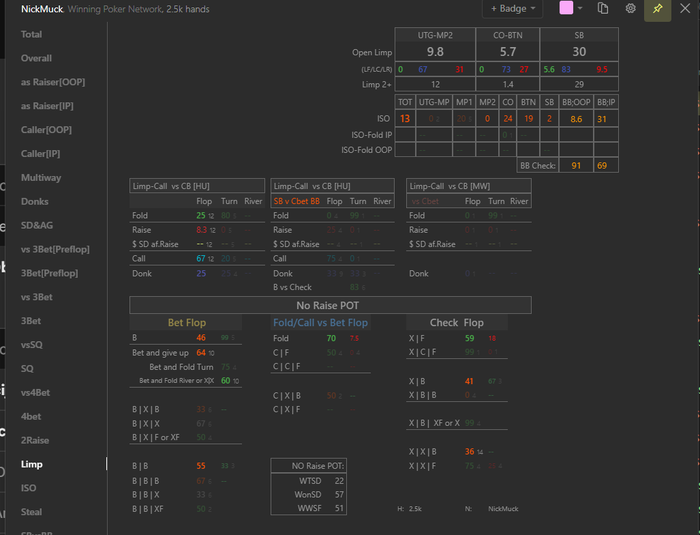The width and height of the screenshot is (700, 535).
Task: Open the Steal tab
Action: tap(31, 512)
